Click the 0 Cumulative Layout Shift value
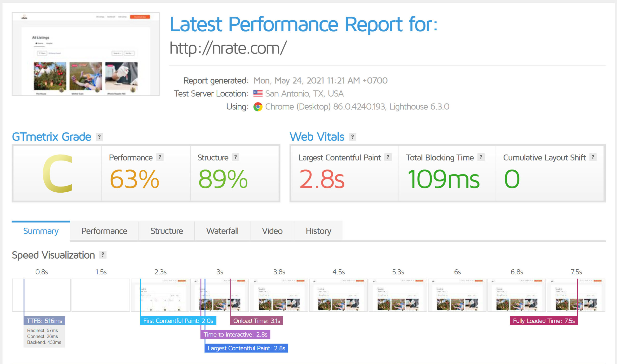 512,179
